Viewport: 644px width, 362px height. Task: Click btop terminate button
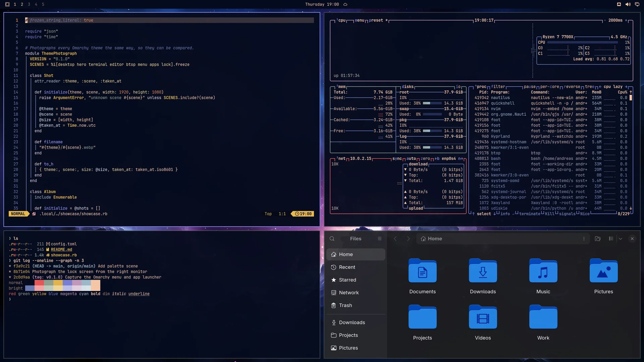pyautogui.click(x=530, y=214)
